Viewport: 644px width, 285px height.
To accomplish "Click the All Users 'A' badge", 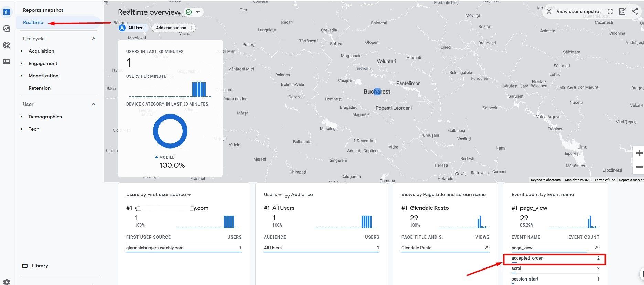I will (x=122, y=28).
